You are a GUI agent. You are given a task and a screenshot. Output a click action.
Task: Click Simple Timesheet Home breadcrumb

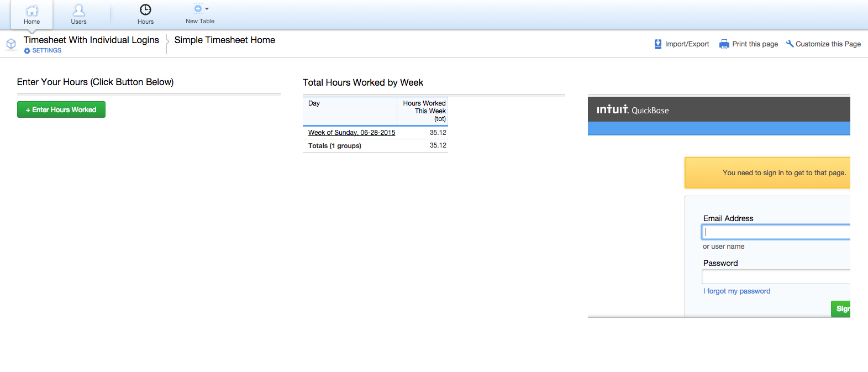click(225, 40)
